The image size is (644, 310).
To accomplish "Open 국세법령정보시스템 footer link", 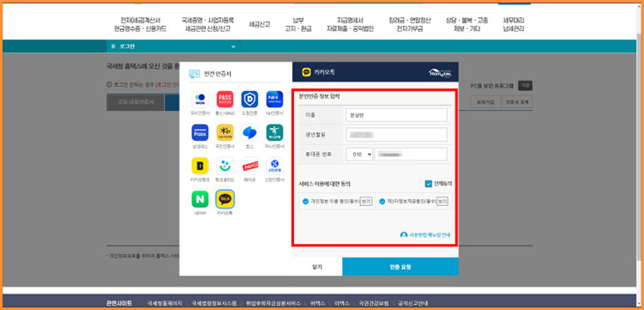I will [x=214, y=303].
